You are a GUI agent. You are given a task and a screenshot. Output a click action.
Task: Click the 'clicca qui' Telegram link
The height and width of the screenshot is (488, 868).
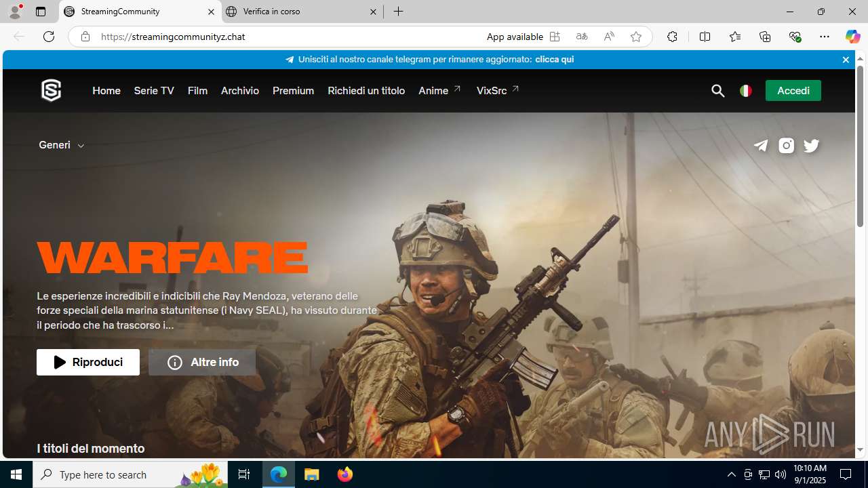tap(554, 60)
